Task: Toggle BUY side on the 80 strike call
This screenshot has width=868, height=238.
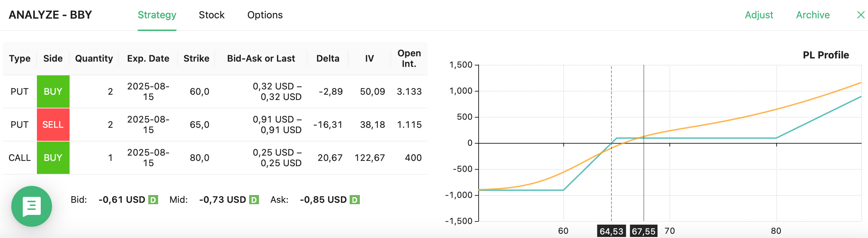Action: pyautogui.click(x=53, y=158)
